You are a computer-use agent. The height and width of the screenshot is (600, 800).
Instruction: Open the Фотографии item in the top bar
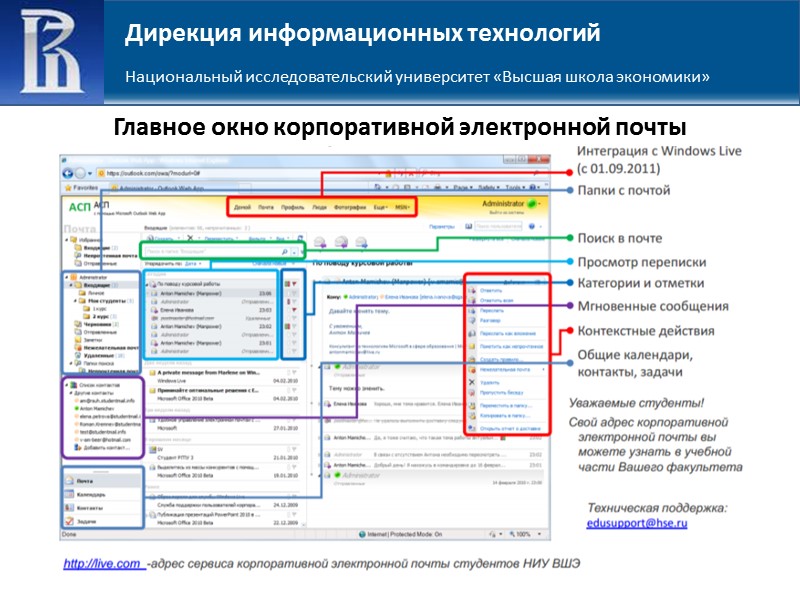[x=350, y=207]
